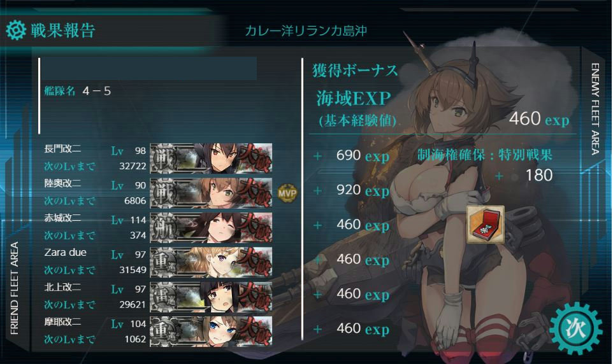
Task: Click the 制海権確保:特別戦果 label
Action: pyautogui.click(x=485, y=155)
